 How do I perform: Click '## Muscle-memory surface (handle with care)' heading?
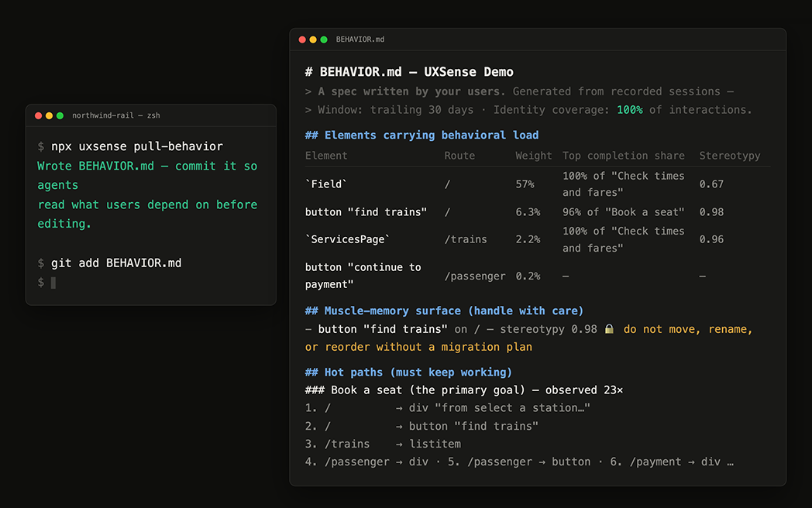click(x=444, y=311)
